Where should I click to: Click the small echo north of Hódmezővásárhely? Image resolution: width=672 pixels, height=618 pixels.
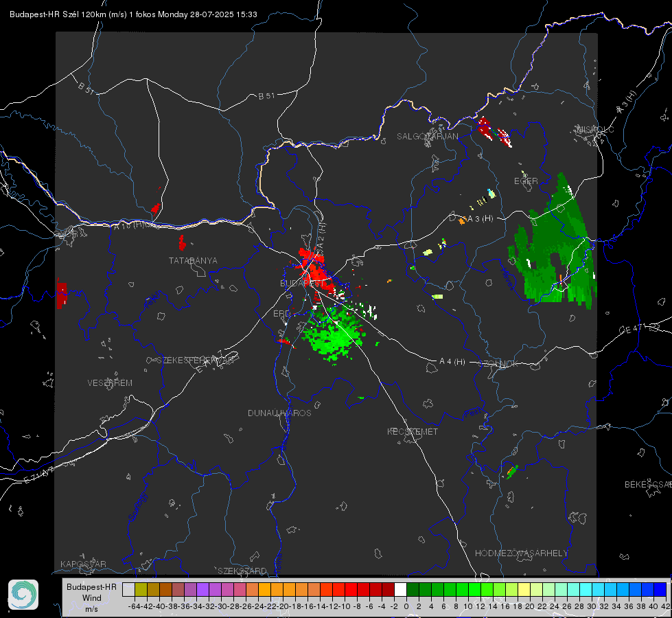[x=511, y=471]
